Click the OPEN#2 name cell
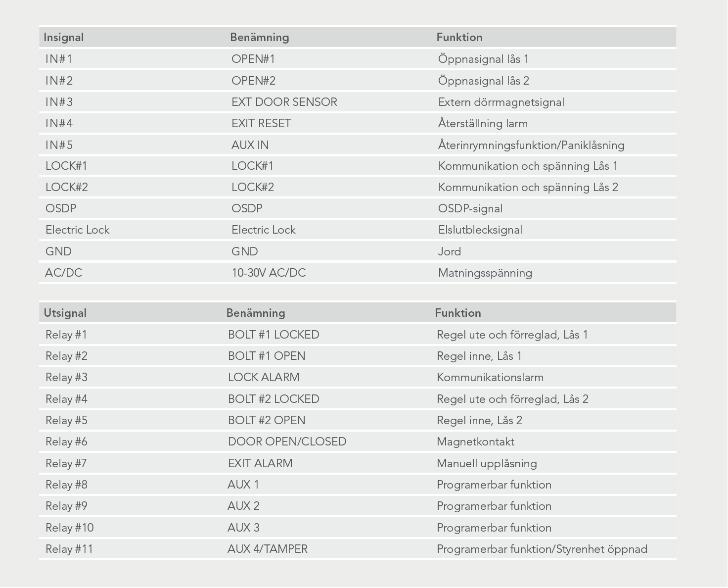Viewport: 728px width, 588px height. [253, 81]
